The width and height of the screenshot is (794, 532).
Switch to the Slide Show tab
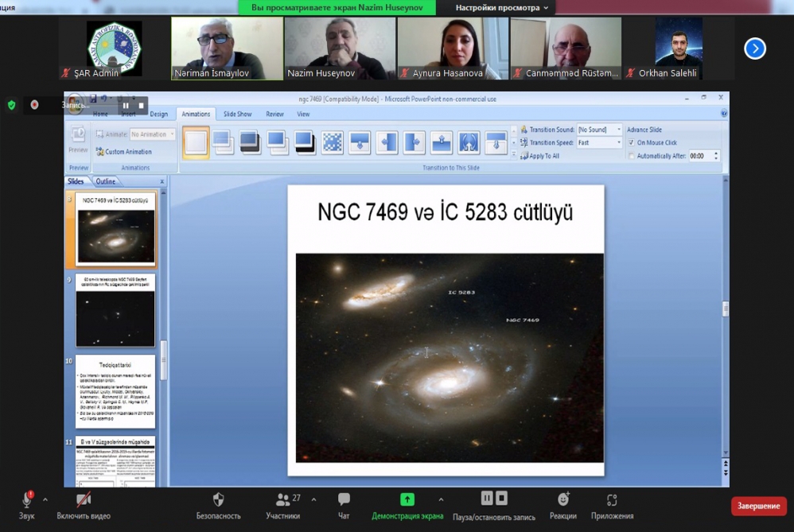coord(238,114)
